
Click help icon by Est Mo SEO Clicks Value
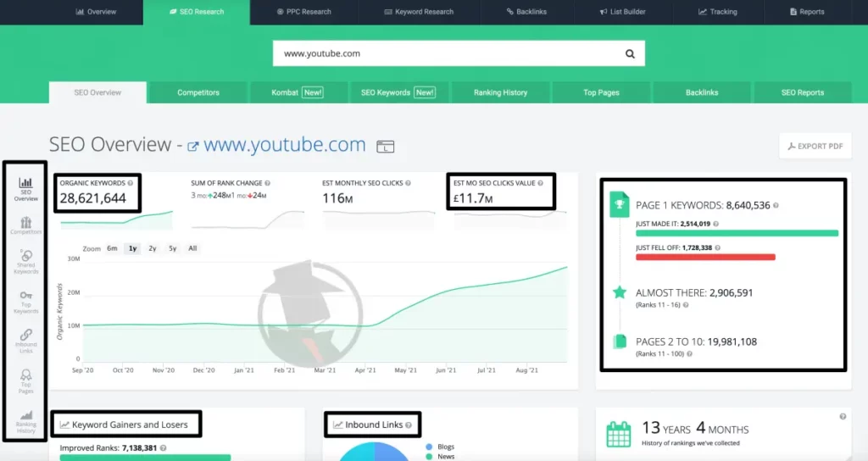[540, 183]
